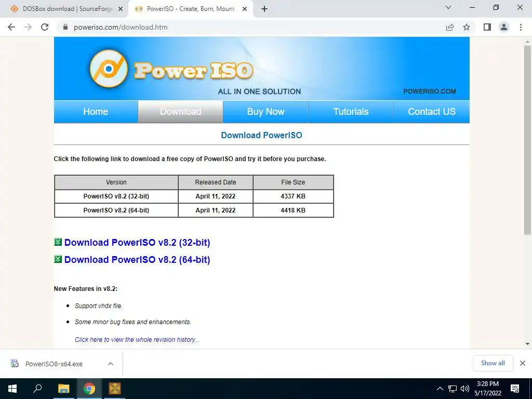Click the Chrome taskbar icon

pyautogui.click(x=89, y=389)
